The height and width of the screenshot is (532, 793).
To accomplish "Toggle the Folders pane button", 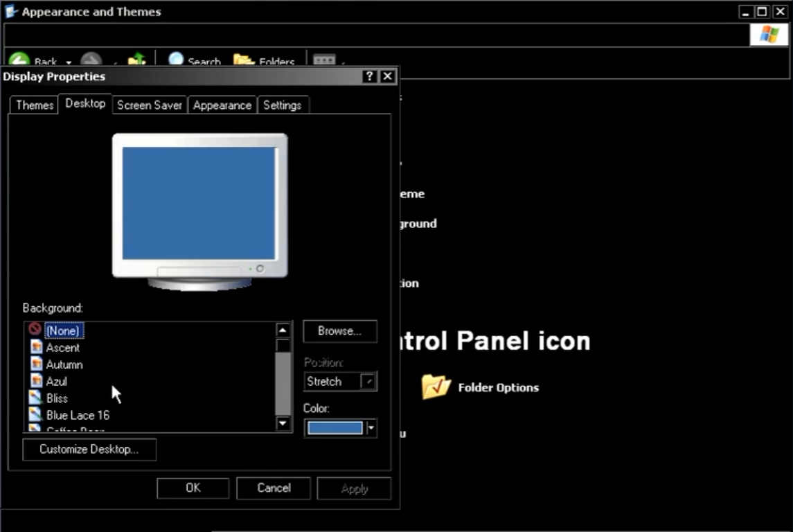I will (x=264, y=60).
